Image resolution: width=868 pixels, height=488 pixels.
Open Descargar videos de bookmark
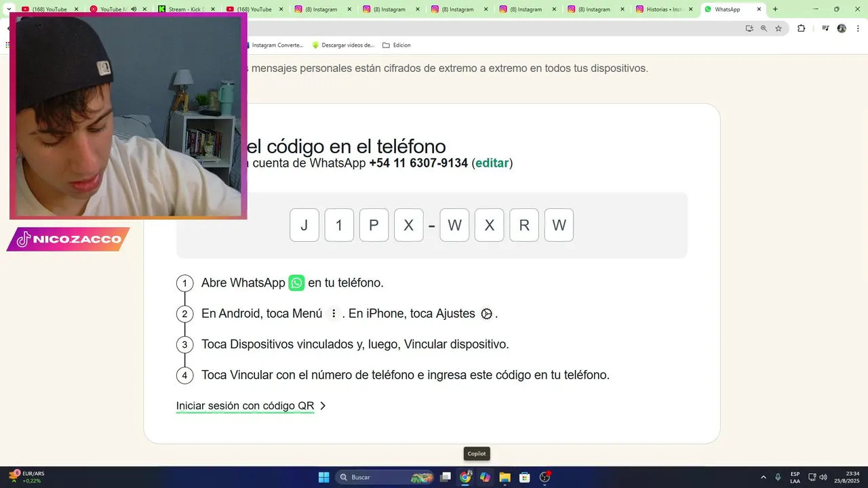point(343,45)
